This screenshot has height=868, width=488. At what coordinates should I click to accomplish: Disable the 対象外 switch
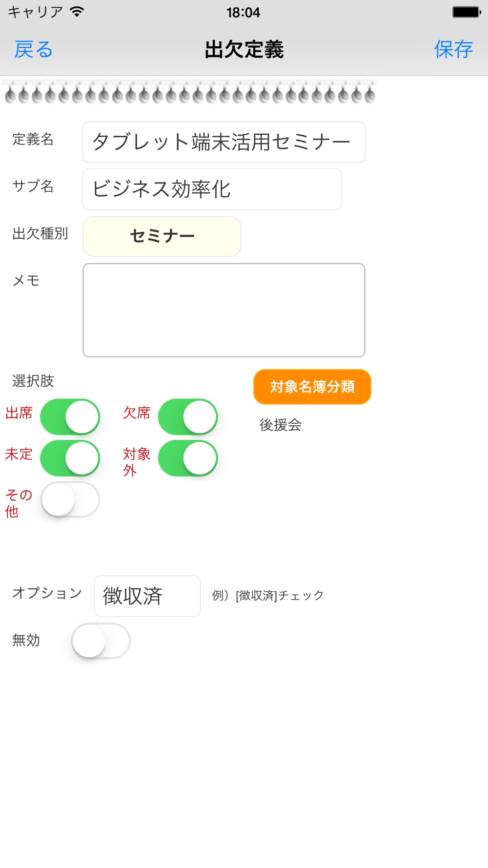[188, 458]
